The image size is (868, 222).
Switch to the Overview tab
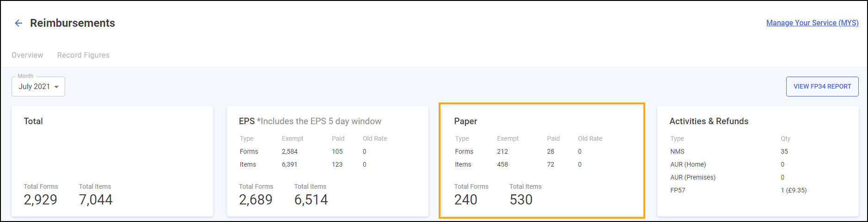[x=27, y=55]
